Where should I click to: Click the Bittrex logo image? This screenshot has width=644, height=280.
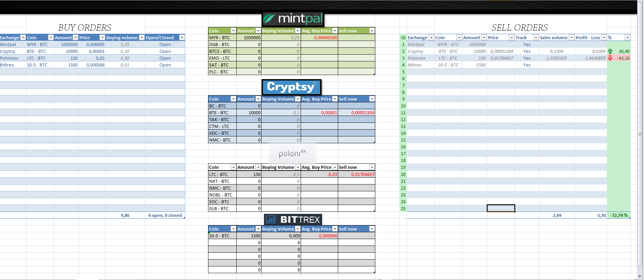click(293, 219)
